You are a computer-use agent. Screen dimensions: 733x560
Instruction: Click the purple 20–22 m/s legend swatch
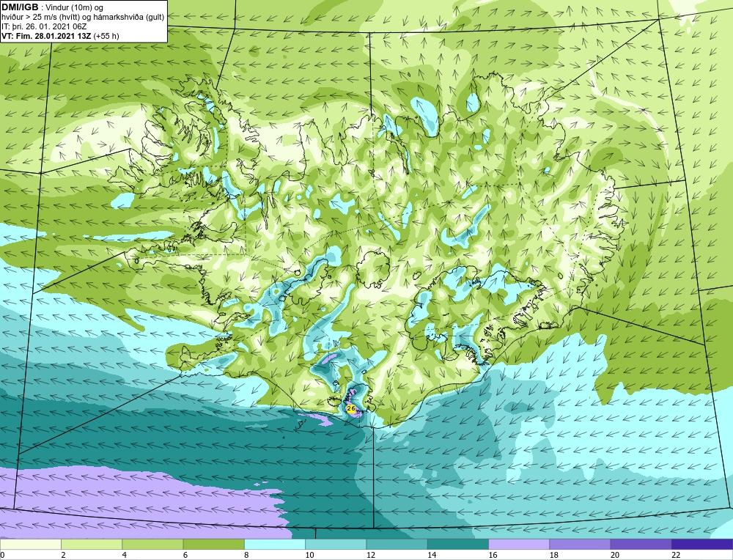pos(641,544)
